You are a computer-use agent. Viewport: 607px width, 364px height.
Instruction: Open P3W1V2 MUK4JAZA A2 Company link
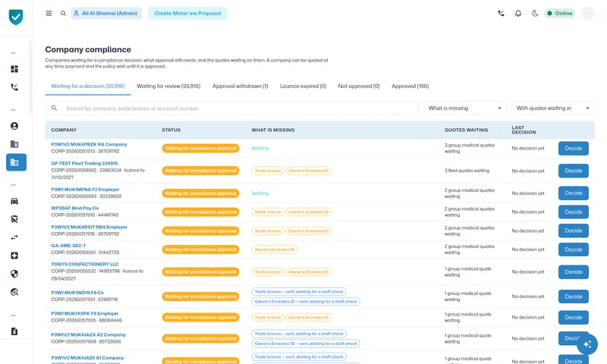click(88, 335)
